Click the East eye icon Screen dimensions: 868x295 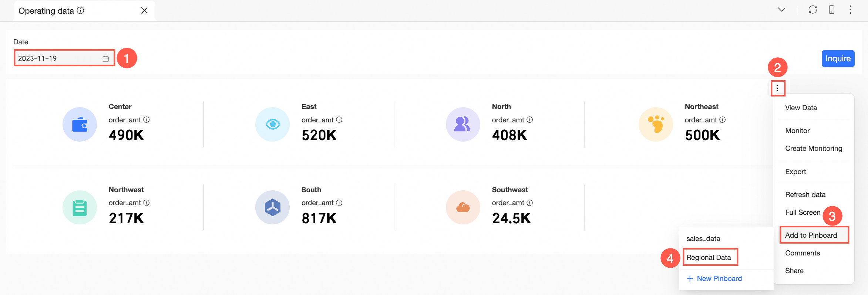(273, 125)
